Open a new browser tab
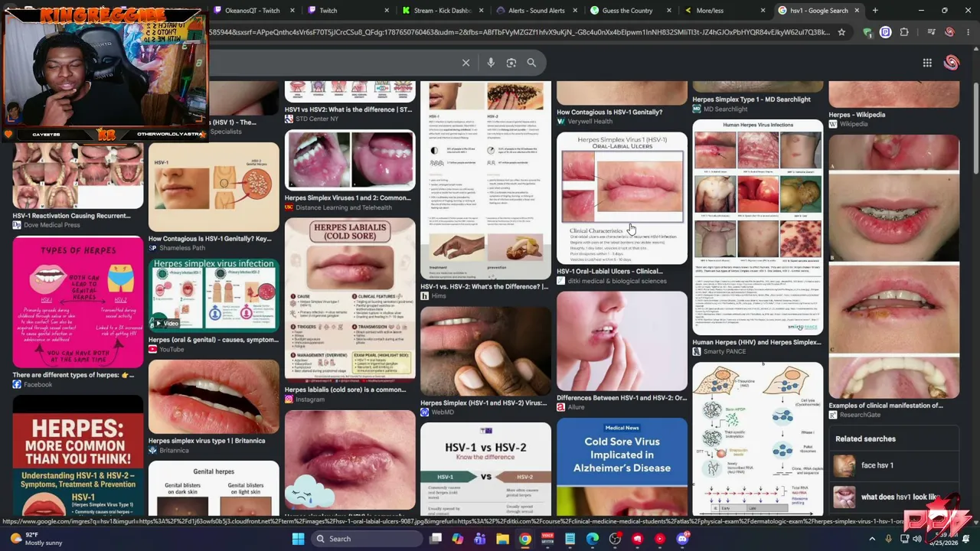 [875, 11]
